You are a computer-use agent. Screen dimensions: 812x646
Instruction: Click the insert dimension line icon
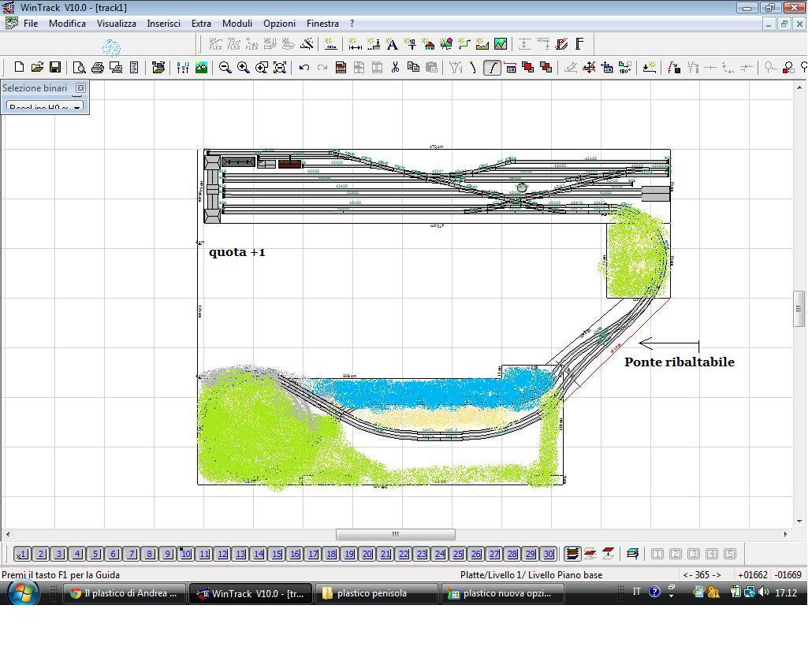coord(355,45)
